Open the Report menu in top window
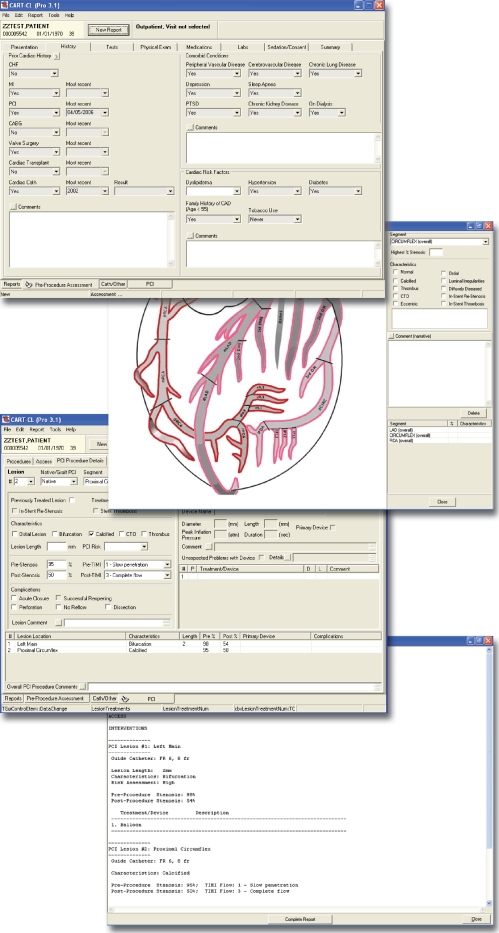 35,14
